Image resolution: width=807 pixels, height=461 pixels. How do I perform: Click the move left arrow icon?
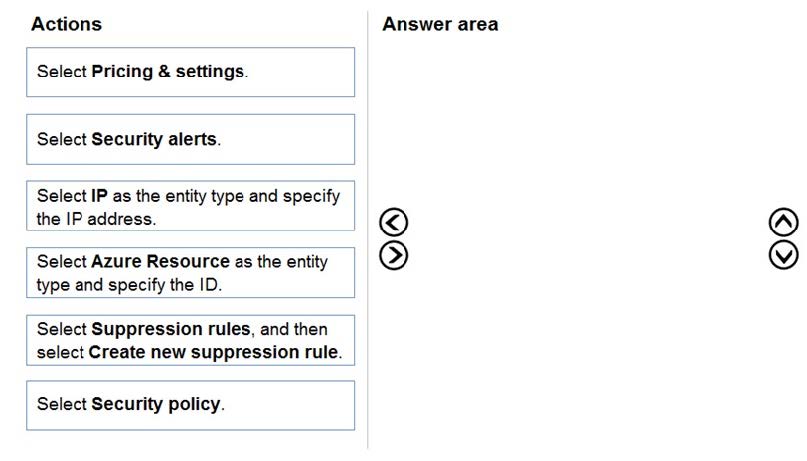pyautogui.click(x=396, y=222)
